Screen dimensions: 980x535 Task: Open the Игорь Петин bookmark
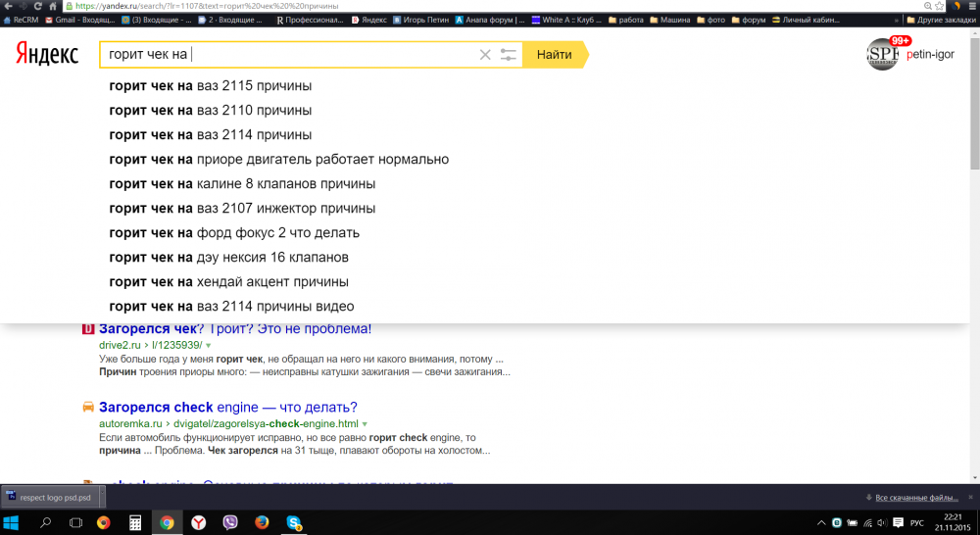coord(420,20)
